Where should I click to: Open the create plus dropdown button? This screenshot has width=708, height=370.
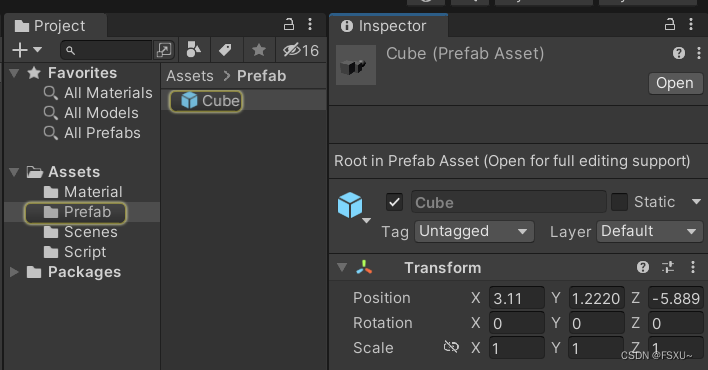(x=27, y=50)
